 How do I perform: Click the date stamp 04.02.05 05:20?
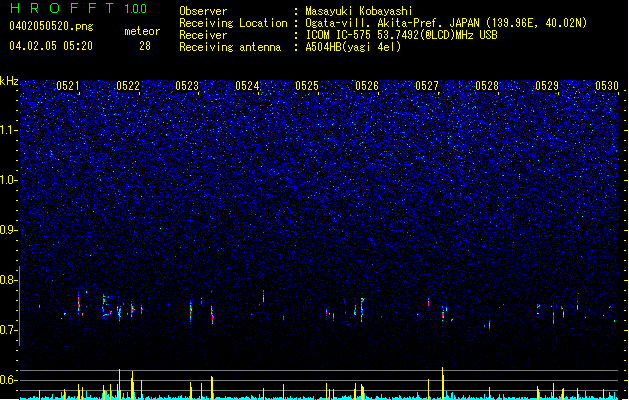click(51, 46)
